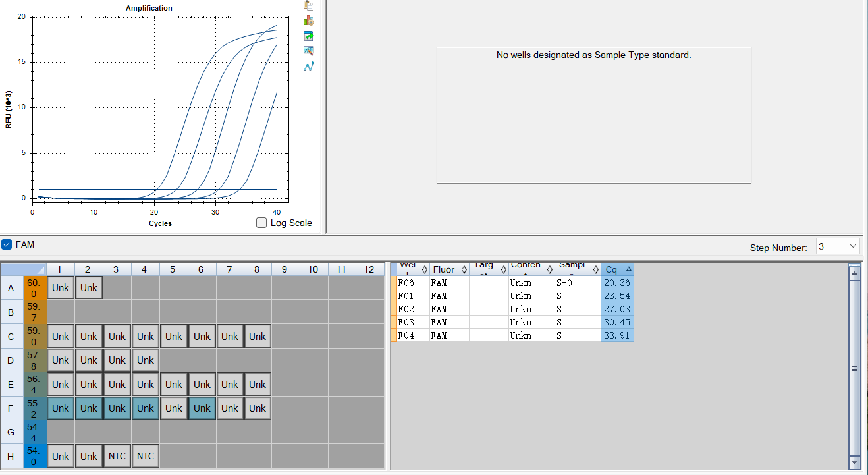Viewport: 868px width, 475px height.
Task: Toggle highlighted well F3 in plate
Action: point(117,408)
